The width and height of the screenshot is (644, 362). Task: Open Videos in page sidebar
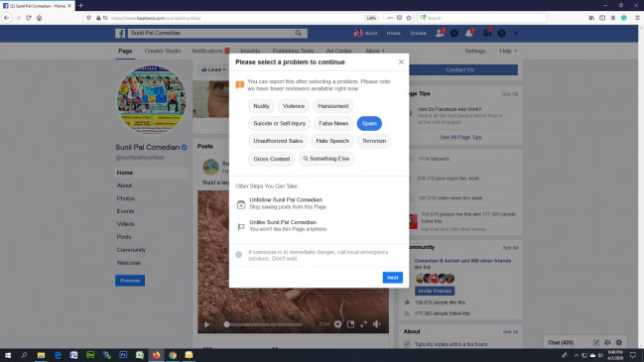tap(125, 224)
